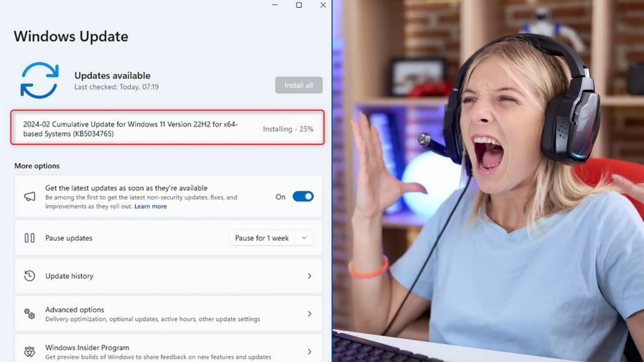The height and width of the screenshot is (362, 644).
Task: Click the Updates available heading
Action: (x=112, y=76)
